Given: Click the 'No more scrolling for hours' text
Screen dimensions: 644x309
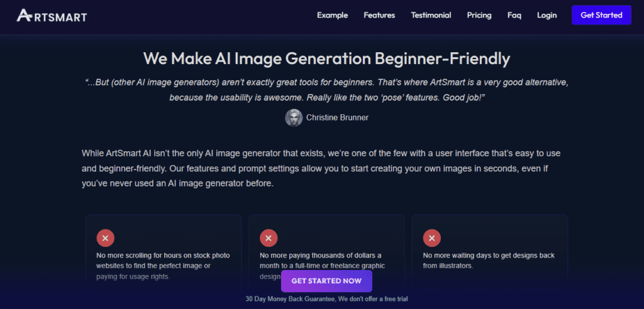Looking at the screenshot, I should click(163, 266).
